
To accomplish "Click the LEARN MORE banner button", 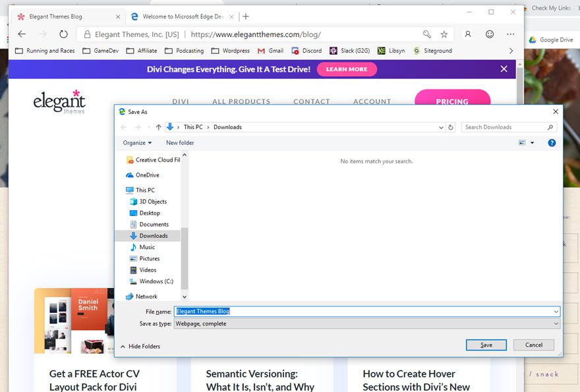I will tap(347, 69).
